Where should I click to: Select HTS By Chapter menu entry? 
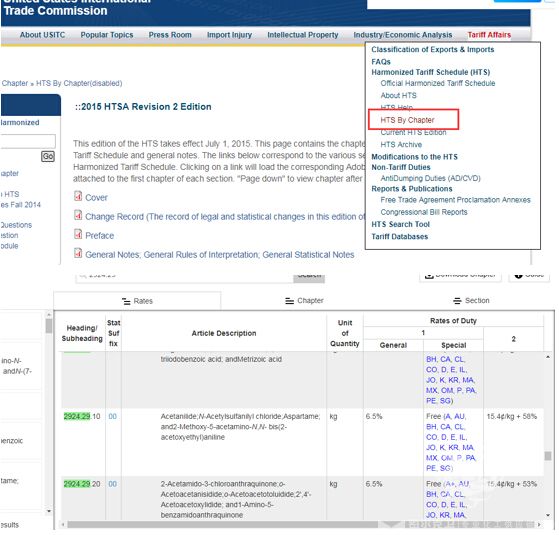(x=407, y=120)
